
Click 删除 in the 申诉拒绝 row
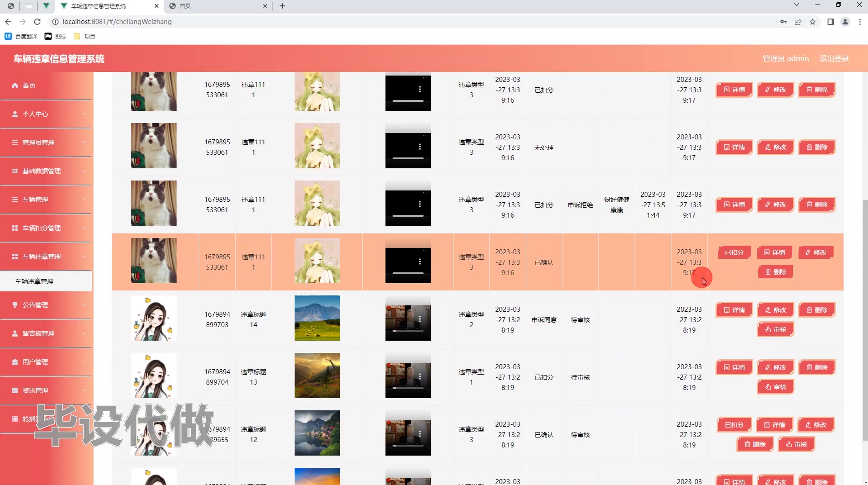tap(816, 204)
